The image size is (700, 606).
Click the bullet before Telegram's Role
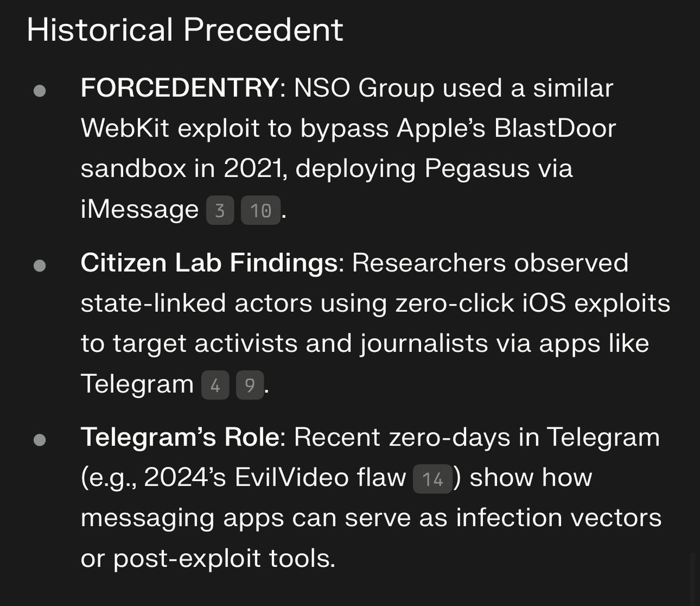40,440
